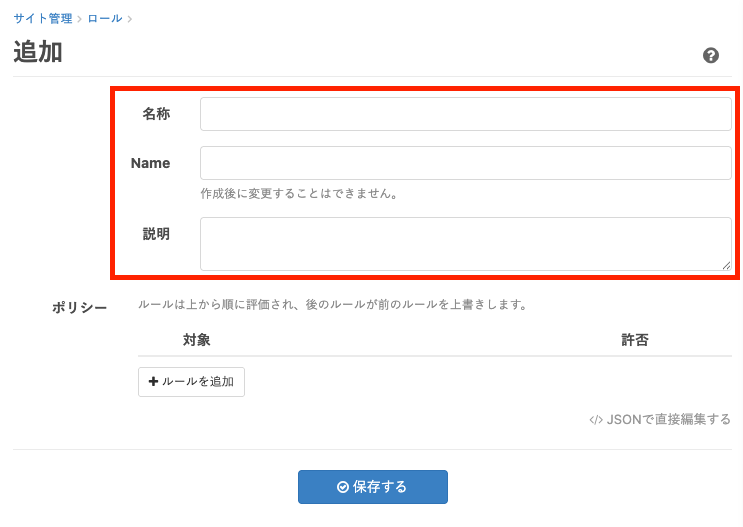Open the JSONで直接編集する link
Viewport: 743px width, 527px height.
point(668,420)
